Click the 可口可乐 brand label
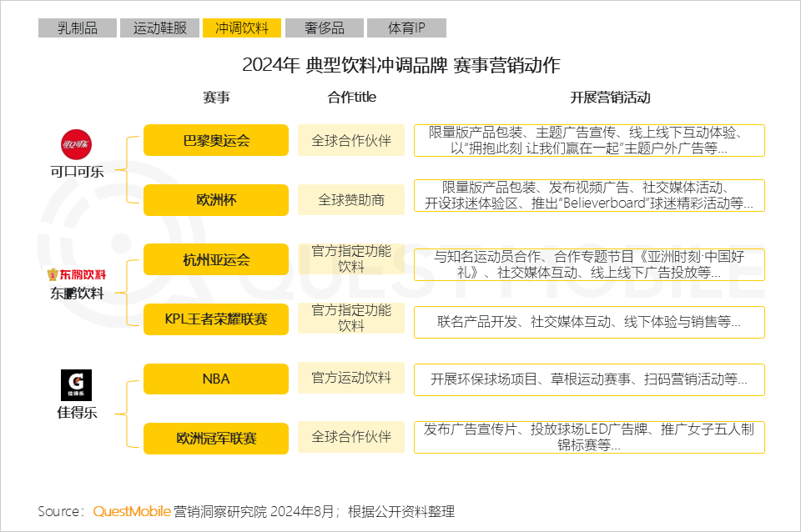Screen dimensions: 801x532 (77, 172)
